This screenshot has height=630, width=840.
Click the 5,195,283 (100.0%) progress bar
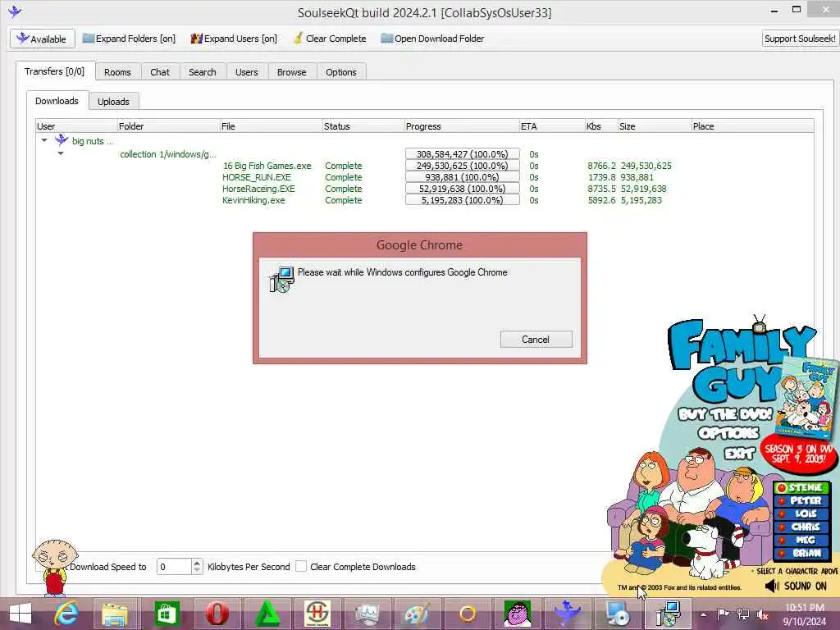(x=463, y=200)
